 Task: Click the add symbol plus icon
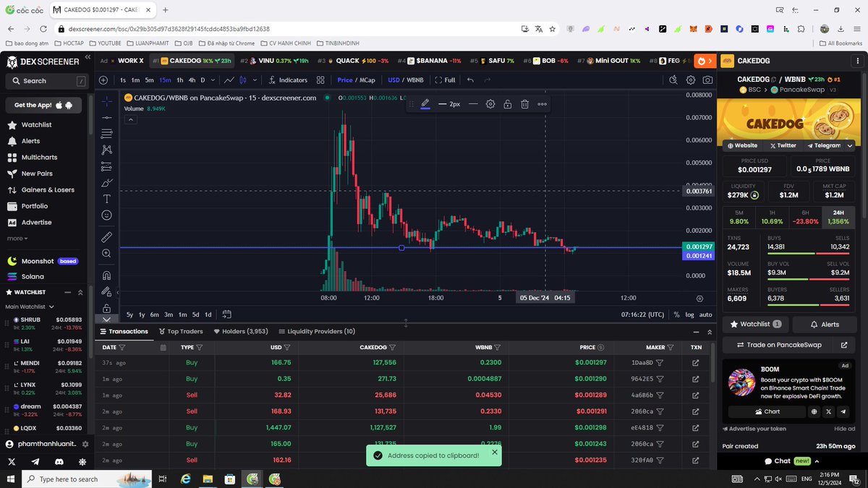click(103, 80)
